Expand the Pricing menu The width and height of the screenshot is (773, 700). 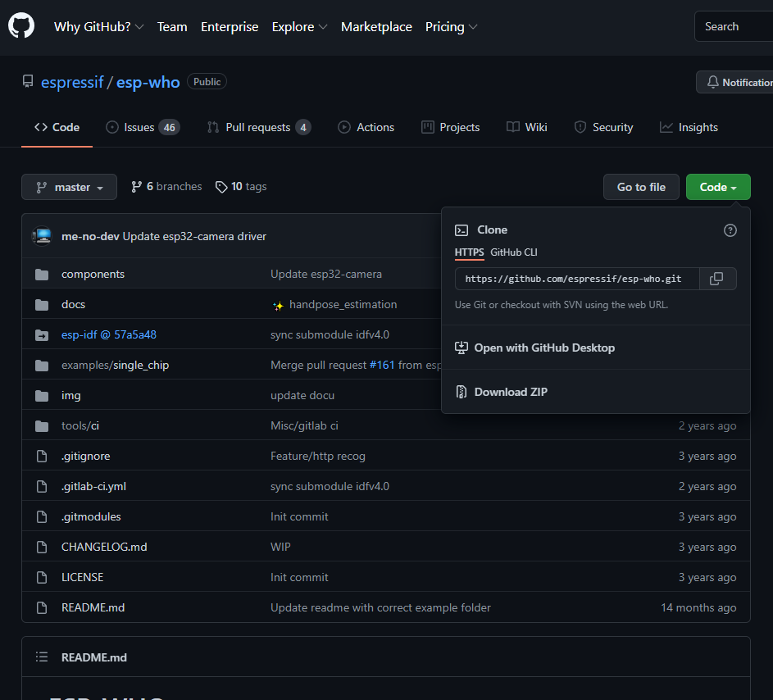(x=451, y=26)
